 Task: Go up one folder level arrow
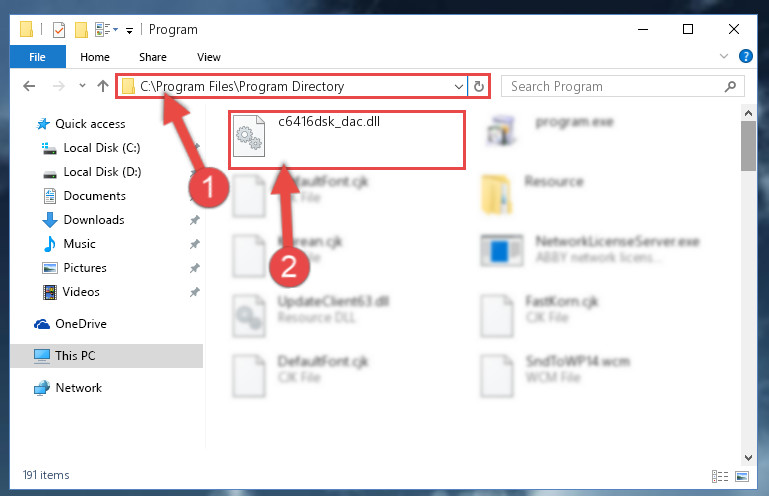click(x=103, y=86)
